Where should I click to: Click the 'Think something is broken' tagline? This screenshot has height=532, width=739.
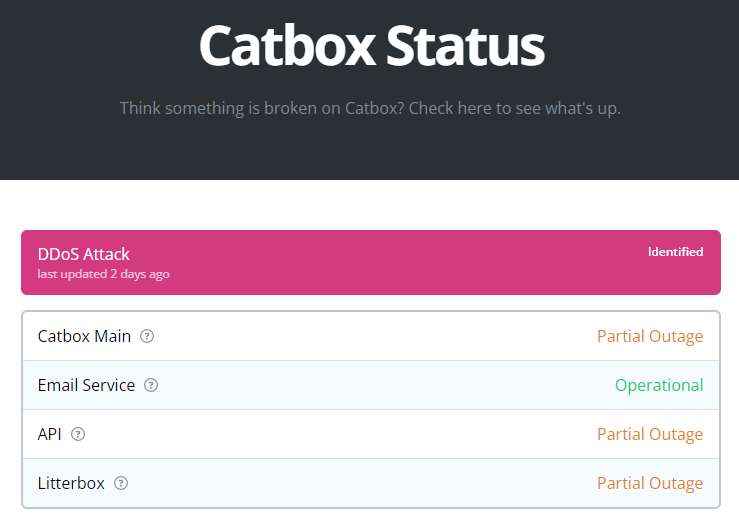(370, 108)
